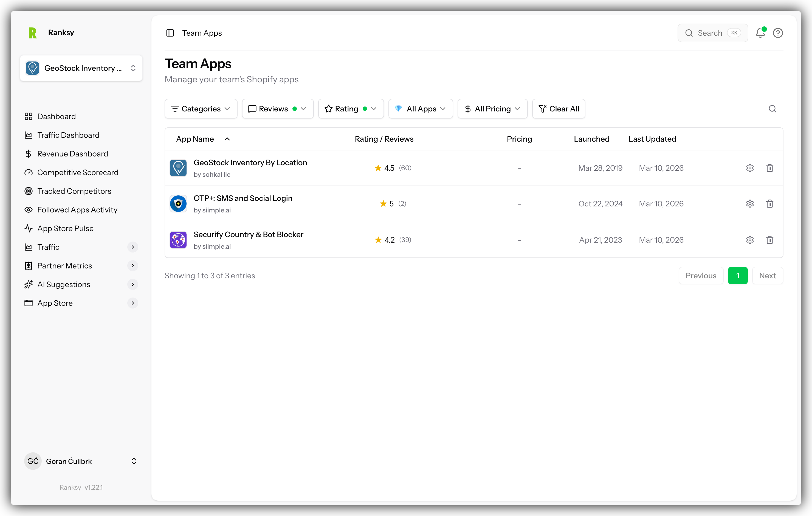Viewport: 812px width, 516px height.
Task: Open the Categories filter dropdown
Action: pyautogui.click(x=201, y=109)
